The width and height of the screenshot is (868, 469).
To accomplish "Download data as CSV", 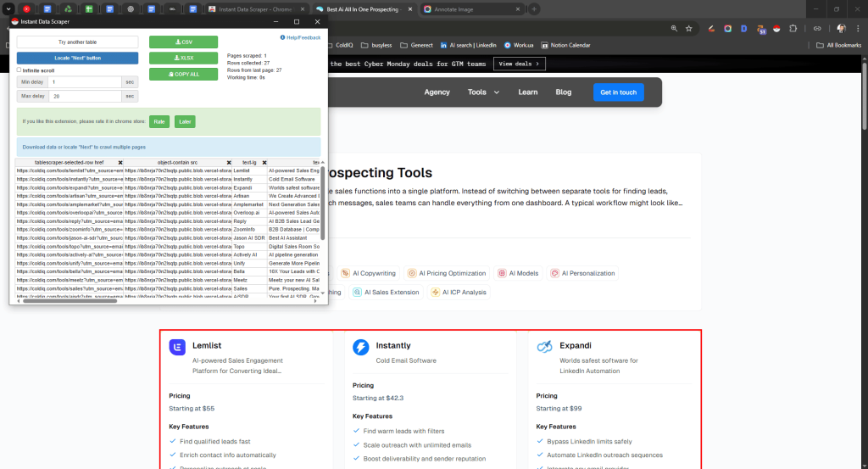I will point(183,42).
